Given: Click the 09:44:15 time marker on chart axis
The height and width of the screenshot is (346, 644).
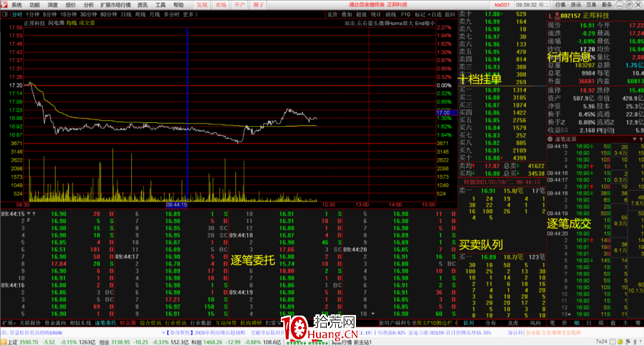Looking at the screenshot, I should point(177,205).
